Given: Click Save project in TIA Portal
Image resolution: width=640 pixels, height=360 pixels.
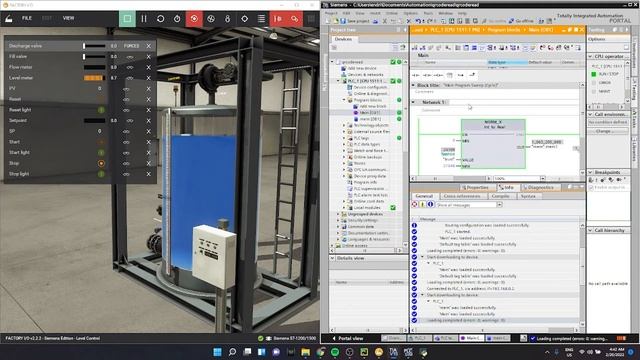Looking at the screenshot, I should coord(356,21).
